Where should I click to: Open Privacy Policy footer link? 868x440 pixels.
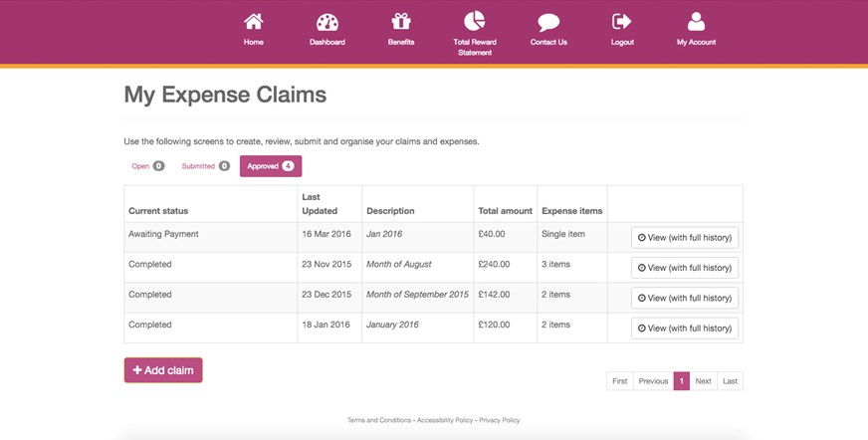(x=500, y=420)
